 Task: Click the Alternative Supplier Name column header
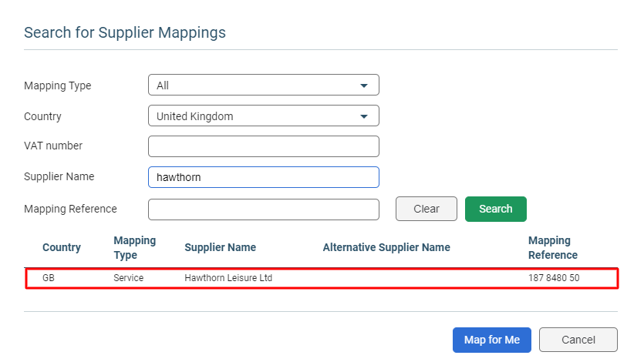[x=386, y=247]
